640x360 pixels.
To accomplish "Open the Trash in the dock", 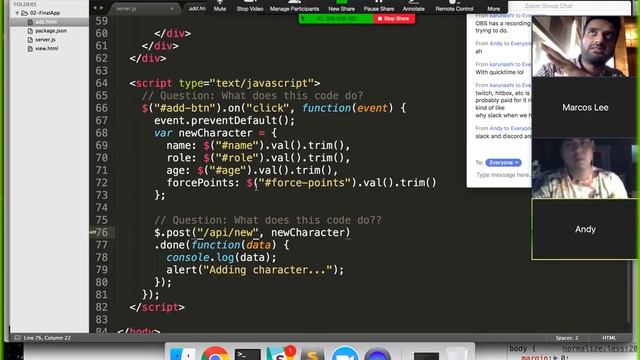I will pos(457,354).
